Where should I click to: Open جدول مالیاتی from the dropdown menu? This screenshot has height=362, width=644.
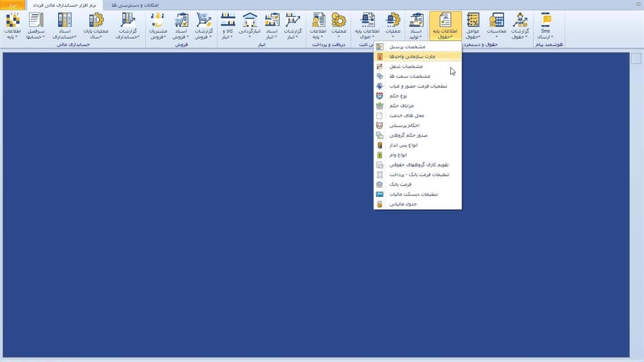tap(403, 204)
